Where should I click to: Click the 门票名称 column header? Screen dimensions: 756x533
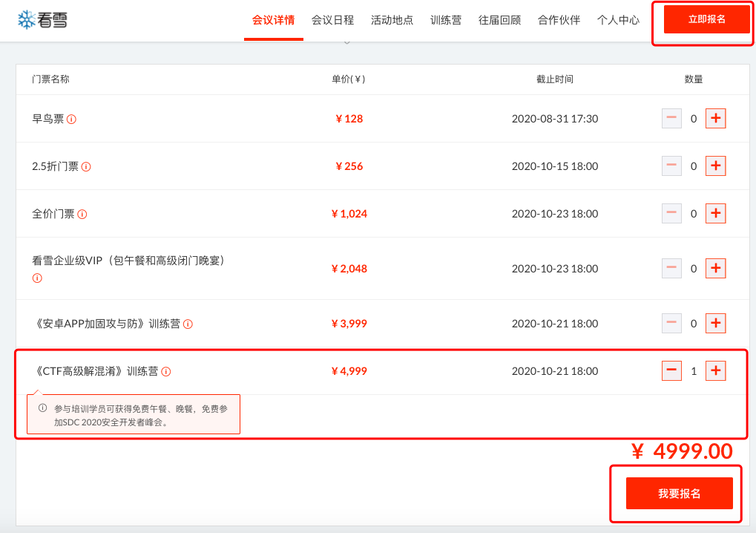(50, 79)
